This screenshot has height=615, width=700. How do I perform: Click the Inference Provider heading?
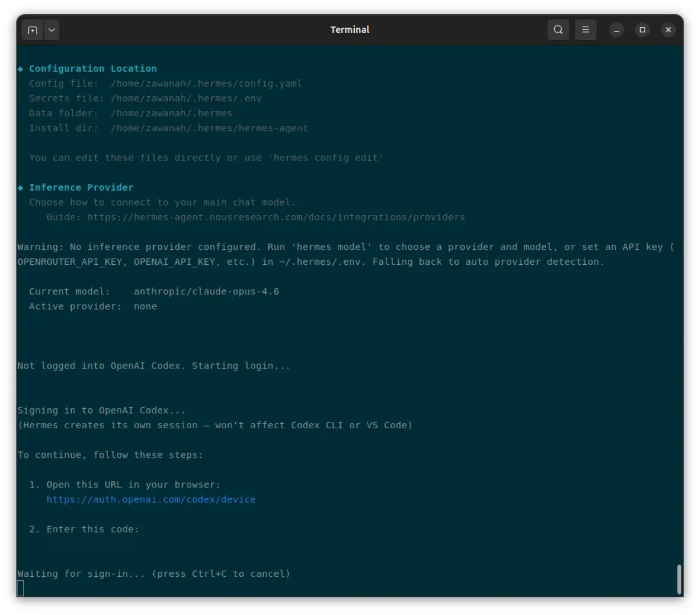tap(81, 187)
